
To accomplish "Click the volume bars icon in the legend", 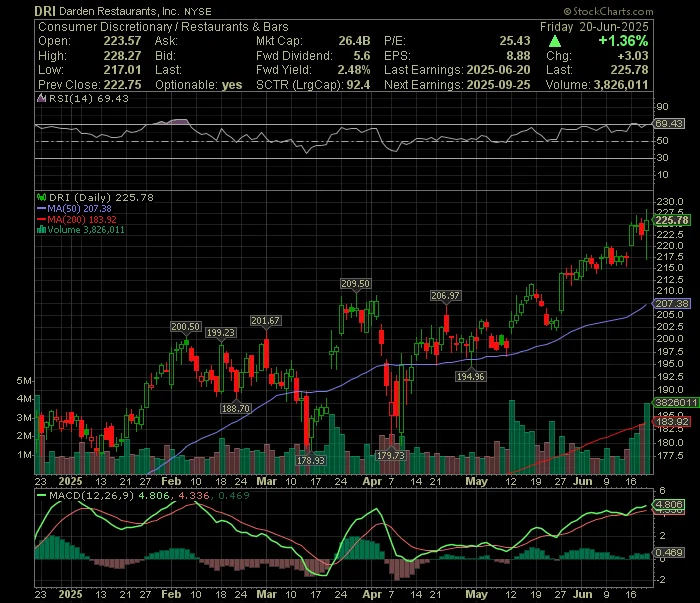I will click(42, 230).
